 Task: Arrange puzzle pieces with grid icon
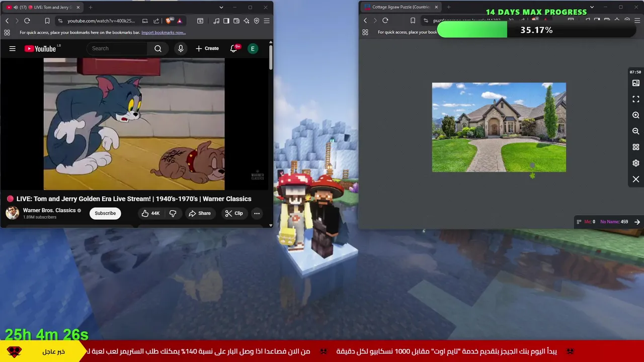pos(636,147)
